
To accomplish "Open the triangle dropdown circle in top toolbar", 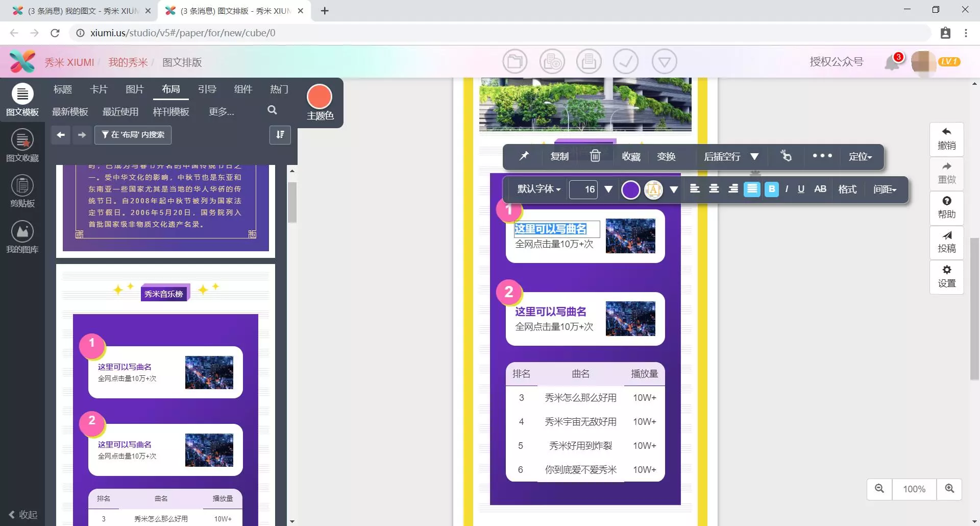I will (664, 62).
